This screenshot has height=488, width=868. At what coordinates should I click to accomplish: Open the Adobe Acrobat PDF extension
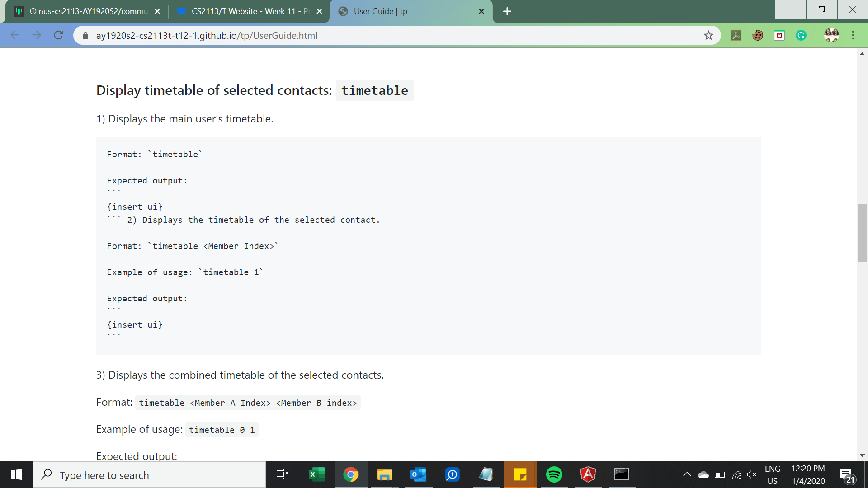click(x=736, y=35)
